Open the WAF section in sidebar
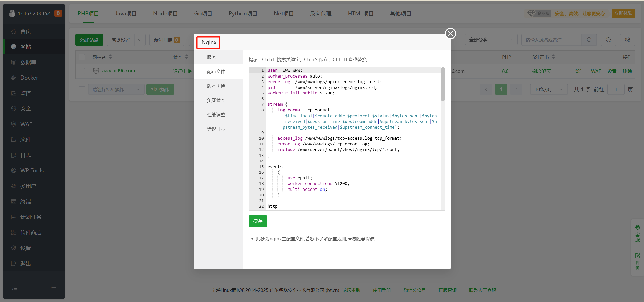644x302 pixels. click(x=26, y=124)
